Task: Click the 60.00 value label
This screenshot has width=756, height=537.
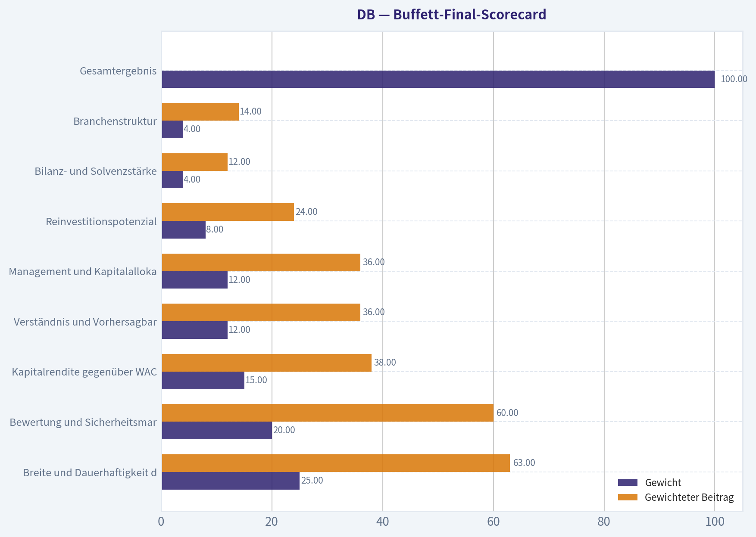Action: click(x=507, y=413)
